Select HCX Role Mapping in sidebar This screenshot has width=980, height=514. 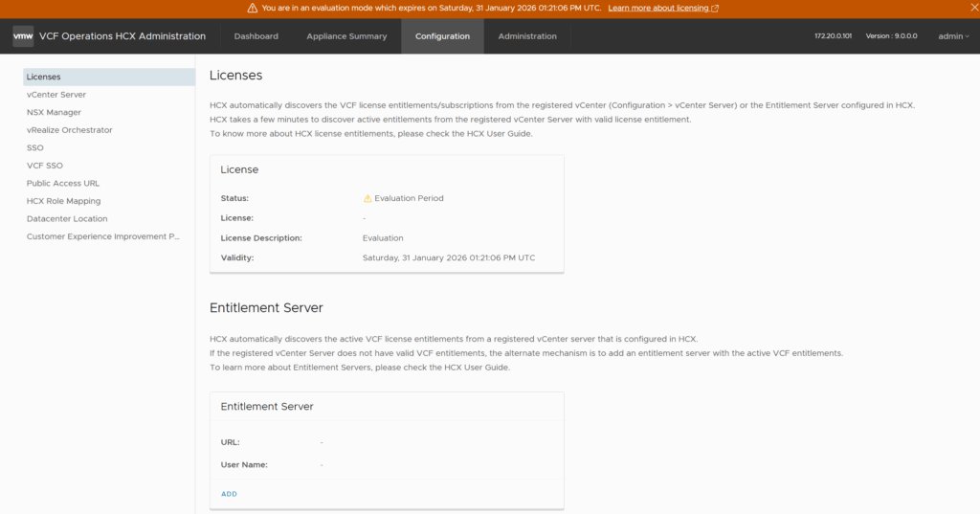pyautogui.click(x=63, y=201)
